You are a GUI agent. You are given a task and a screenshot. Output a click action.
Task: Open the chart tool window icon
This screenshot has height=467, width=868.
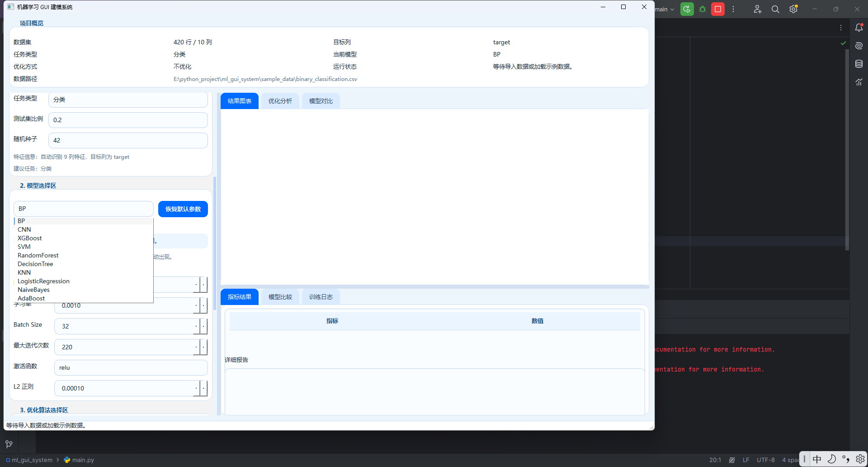pos(859,82)
